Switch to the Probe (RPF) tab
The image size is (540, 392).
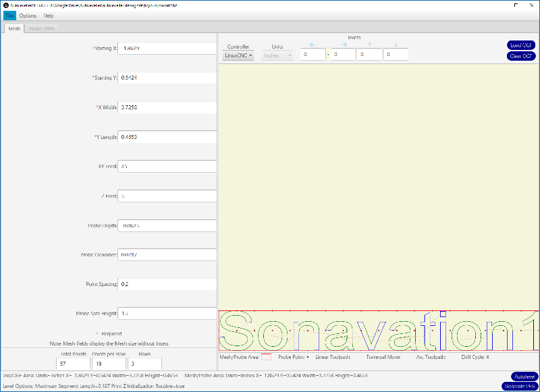point(42,28)
